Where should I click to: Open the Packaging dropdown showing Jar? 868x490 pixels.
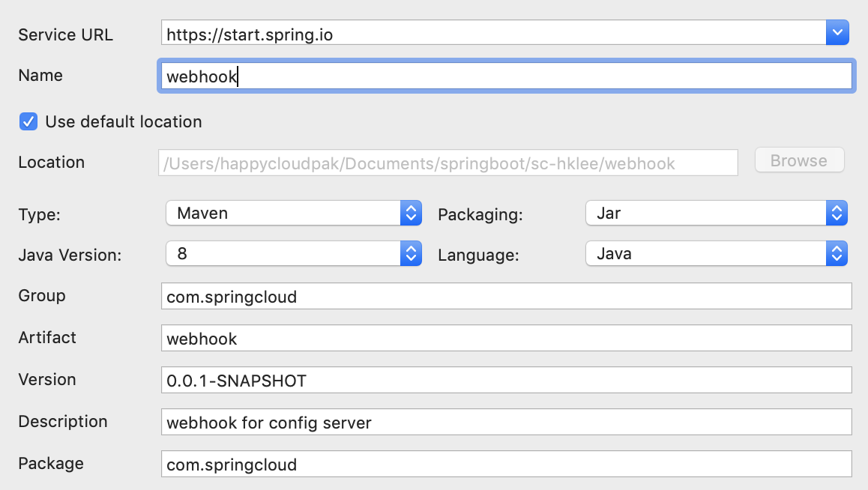pyautogui.click(x=717, y=213)
